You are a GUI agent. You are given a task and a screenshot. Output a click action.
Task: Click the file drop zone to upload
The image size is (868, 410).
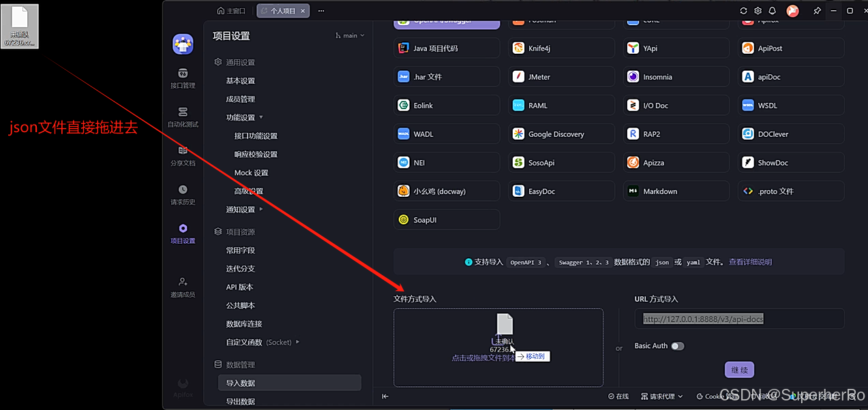[x=498, y=348]
